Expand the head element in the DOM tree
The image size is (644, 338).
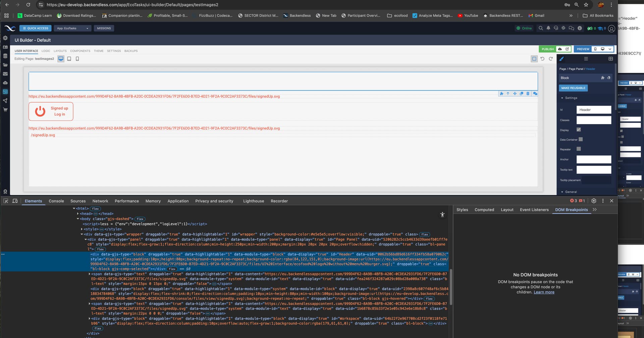click(x=78, y=214)
